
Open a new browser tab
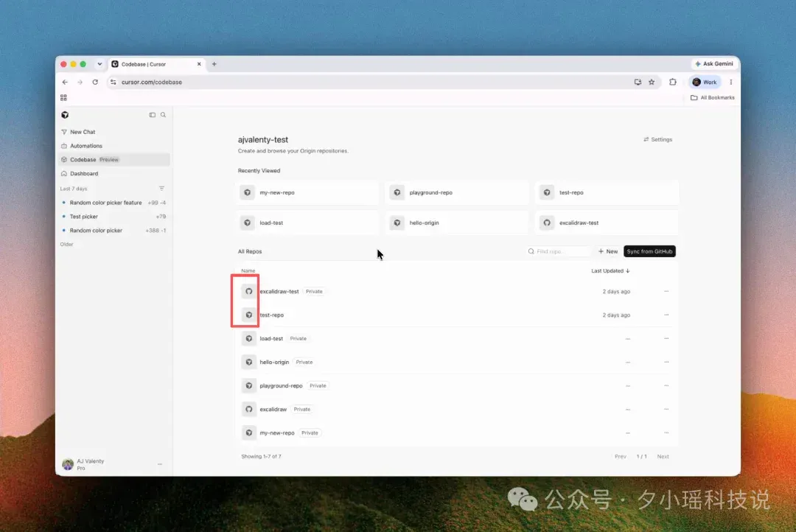[x=214, y=64]
